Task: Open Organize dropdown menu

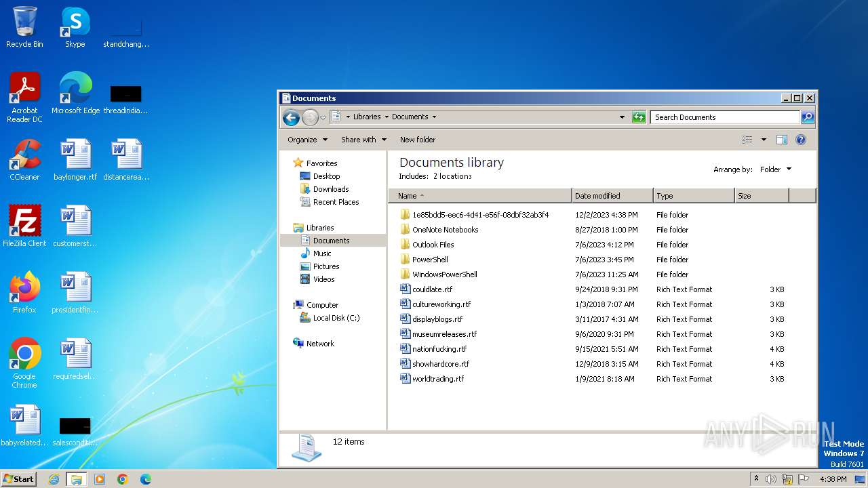Action: point(307,140)
